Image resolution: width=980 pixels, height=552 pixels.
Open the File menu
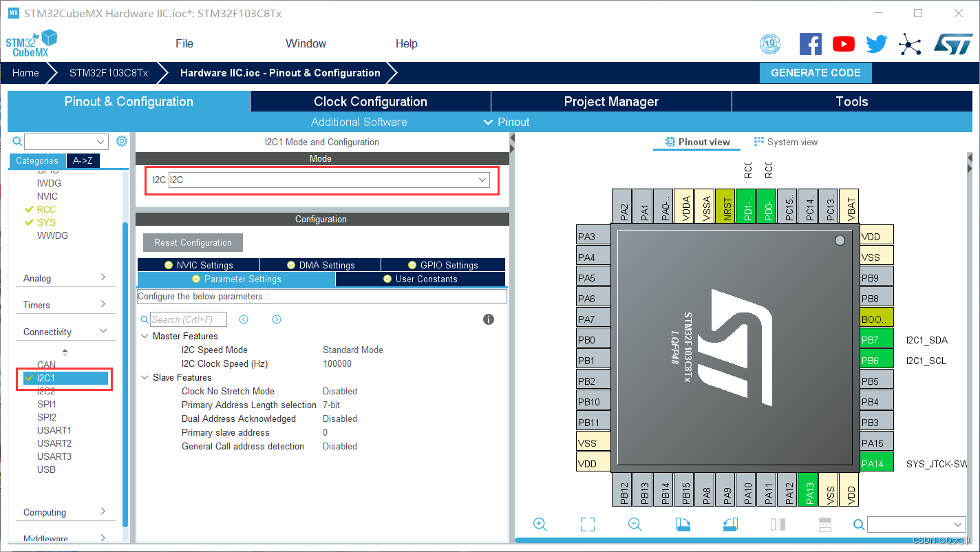(x=184, y=43)
